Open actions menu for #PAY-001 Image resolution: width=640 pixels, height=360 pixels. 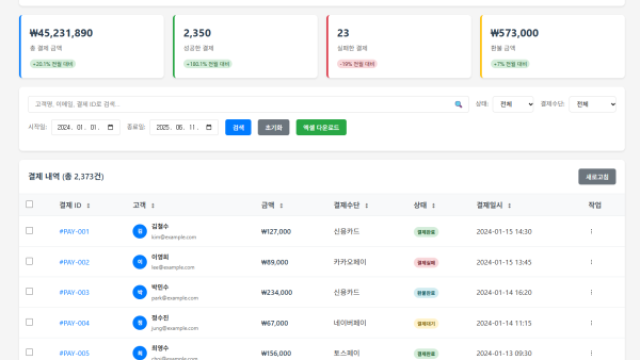click(x=591, y=231)
